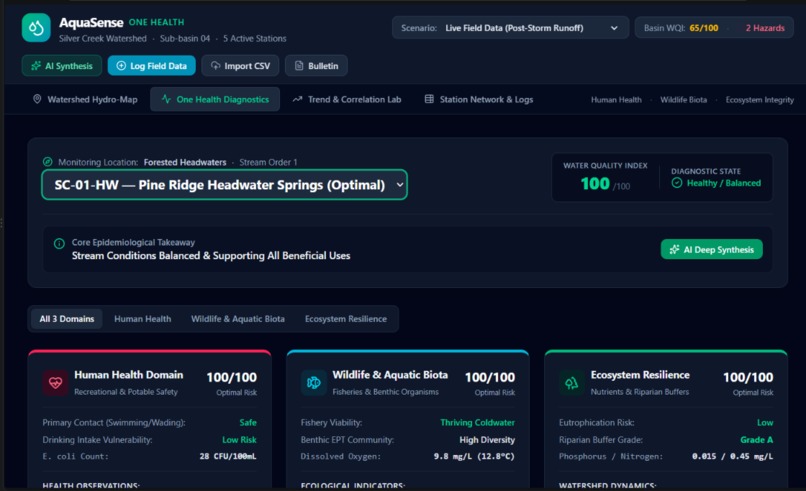Click the Stream Conditions Balanced takeaway text
Viewport: 806px width, 491px height.
211,256
